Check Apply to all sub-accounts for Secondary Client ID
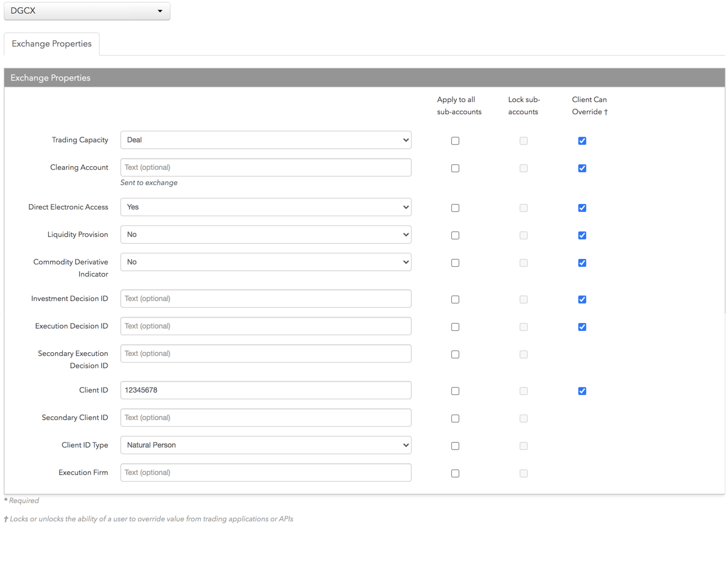This screenshot has width=728, height=563. point(455,418)
